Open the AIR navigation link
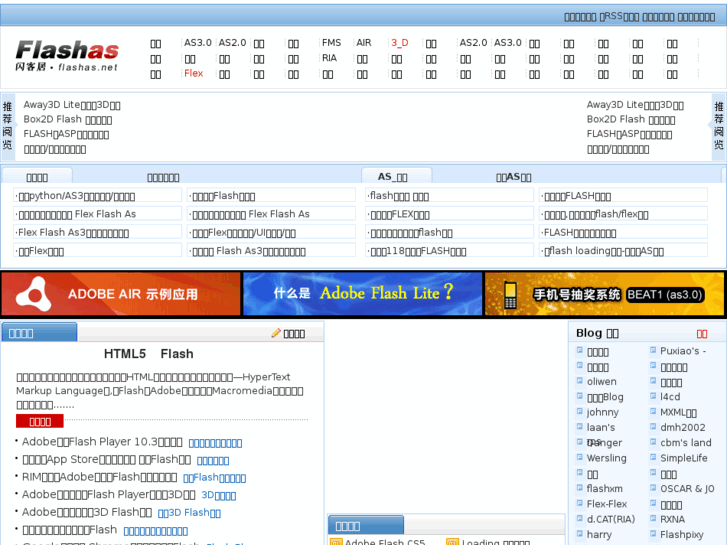Viewport: 727px width, 545px height. coord(364,43)
